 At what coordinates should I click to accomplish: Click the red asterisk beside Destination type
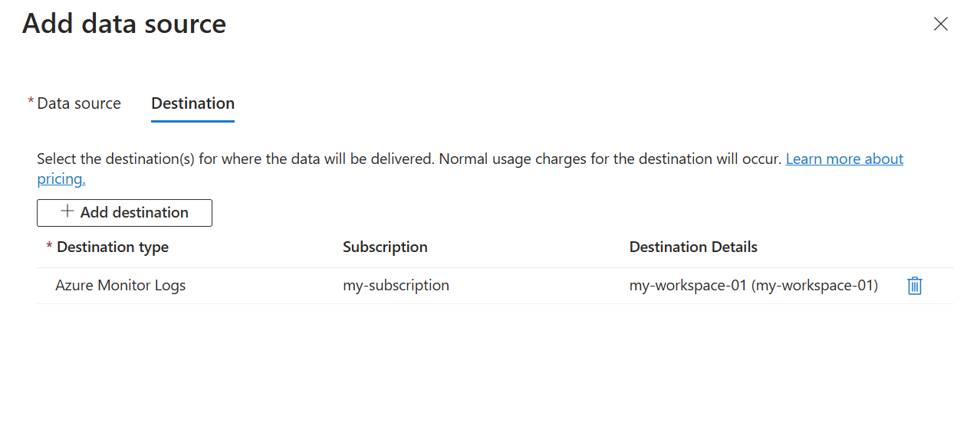(50, 245)
